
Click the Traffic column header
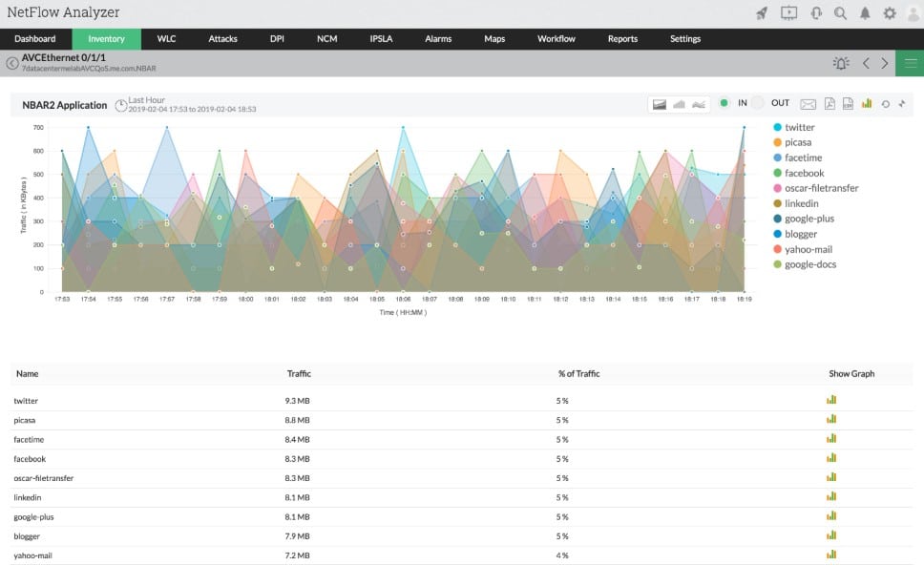tap(299, 373)
